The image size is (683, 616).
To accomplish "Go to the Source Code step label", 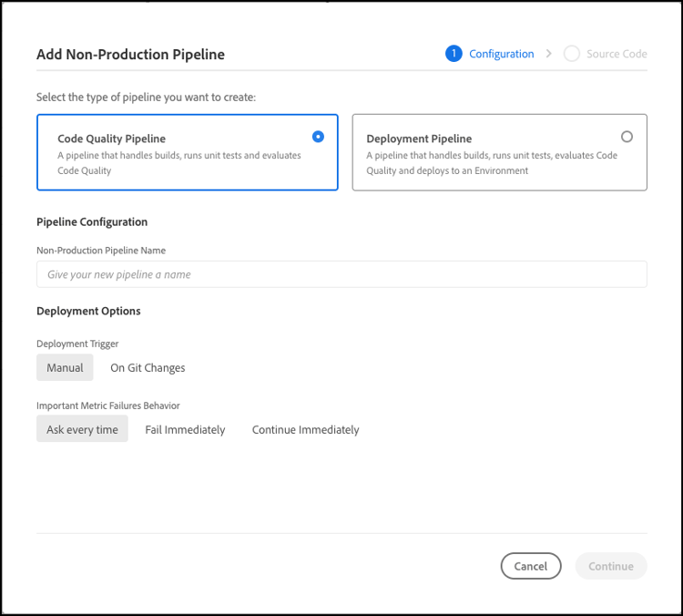I will 617,54.
